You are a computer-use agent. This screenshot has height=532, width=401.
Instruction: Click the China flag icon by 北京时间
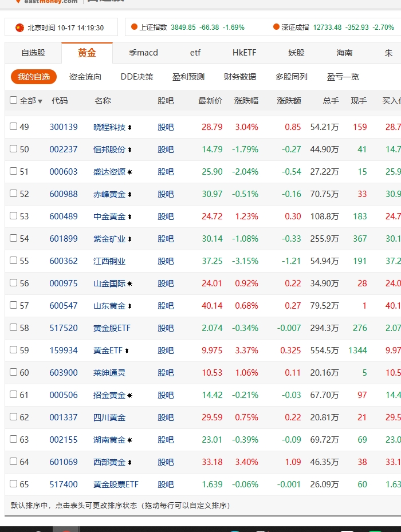click(20, 27)
